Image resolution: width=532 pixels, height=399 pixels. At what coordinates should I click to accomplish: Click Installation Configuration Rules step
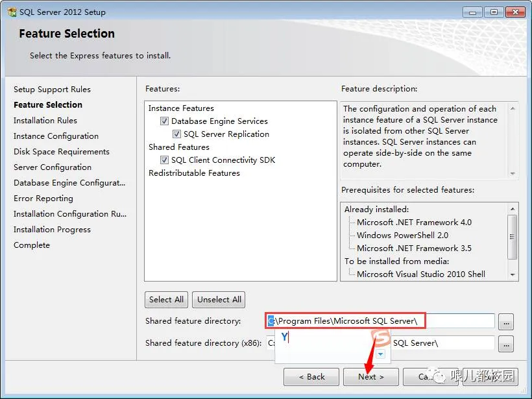click(70, 214)
